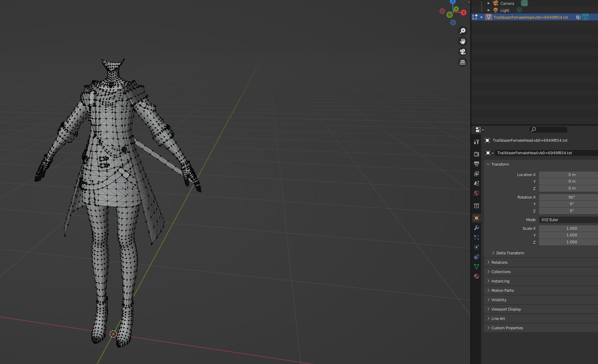The width and height of the screenshot is (598, 364).
Task: Open the Material properties tab
Action: (477, 276)
